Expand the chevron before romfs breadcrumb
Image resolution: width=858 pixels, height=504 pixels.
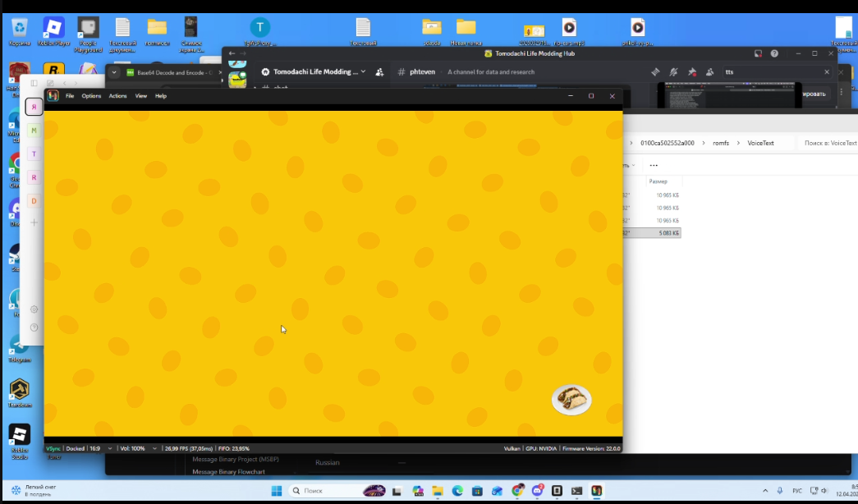point(704,143)
